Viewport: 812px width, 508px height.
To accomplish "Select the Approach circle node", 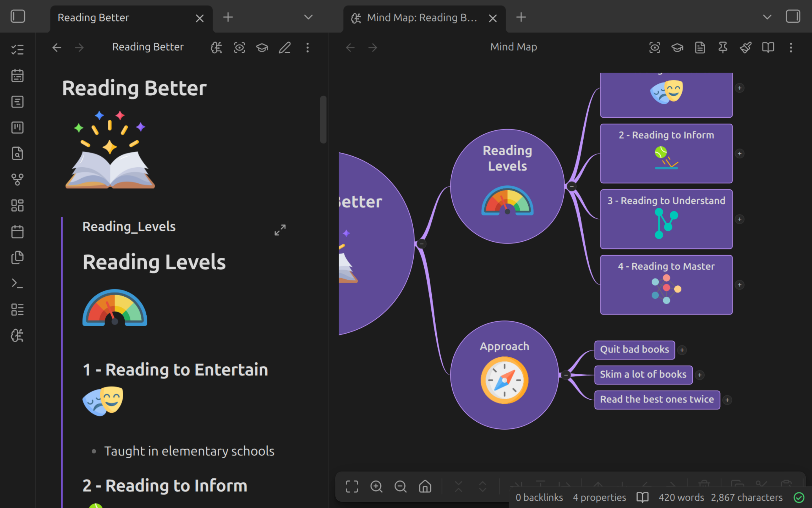I will pyautogui.click(x=504, y=375).
